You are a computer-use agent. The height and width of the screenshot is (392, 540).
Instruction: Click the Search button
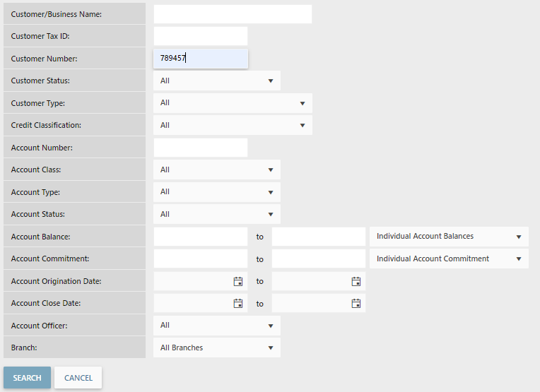pyautogui.click(x=27, y=378)
